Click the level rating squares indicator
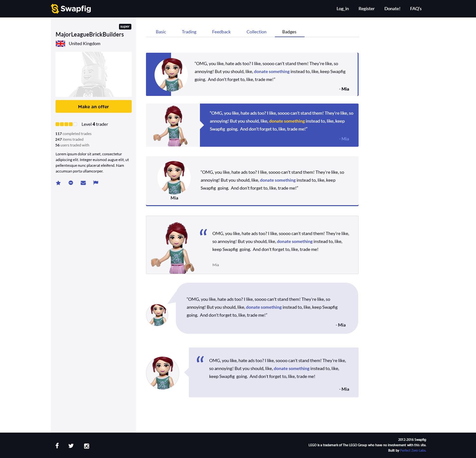 pyautogui.click(x=66, y=124)
